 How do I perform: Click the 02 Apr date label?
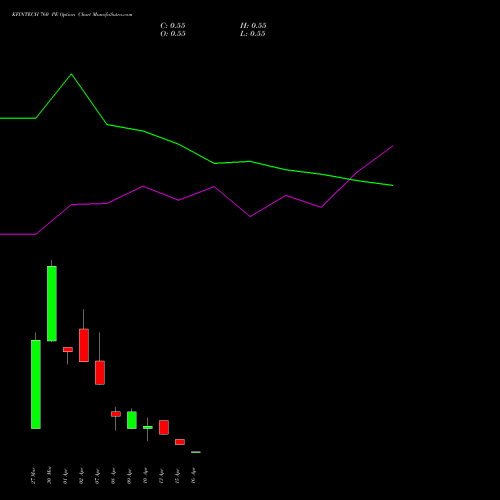pos(81,476)
